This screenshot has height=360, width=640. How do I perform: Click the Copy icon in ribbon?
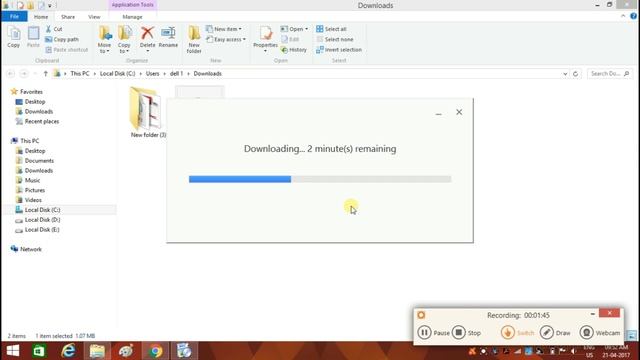tap(13, 37)
